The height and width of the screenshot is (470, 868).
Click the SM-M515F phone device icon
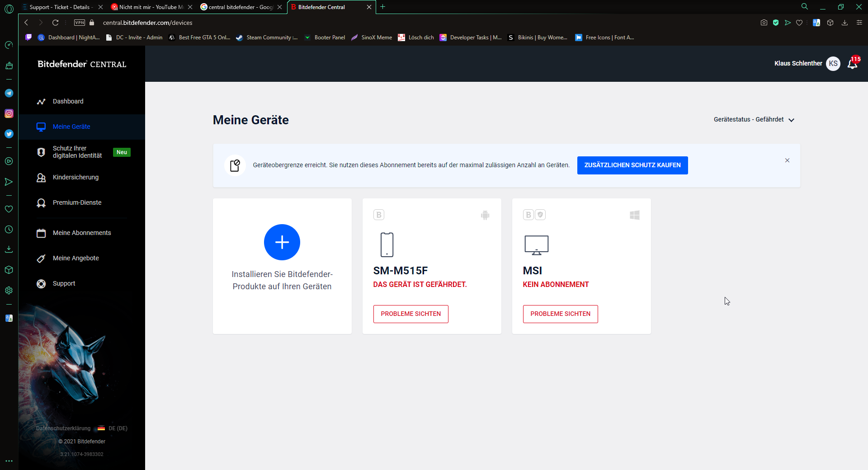(387, 244)
